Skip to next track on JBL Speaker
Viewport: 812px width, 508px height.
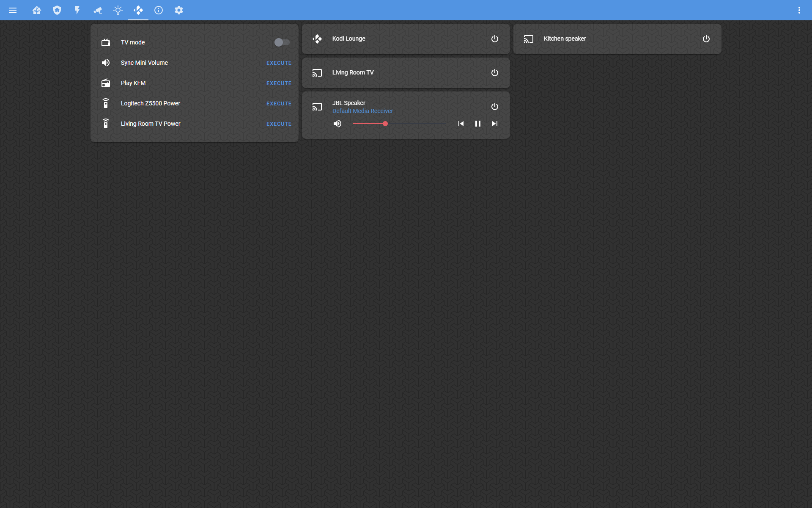494,124
